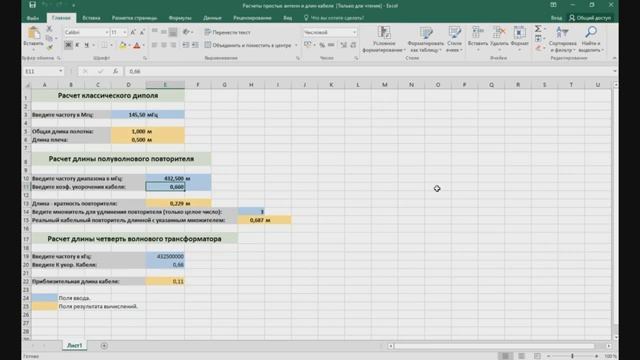Switch to the Formulas (Формулы) tab
The image size is (640, 360).
coord(180,18)
